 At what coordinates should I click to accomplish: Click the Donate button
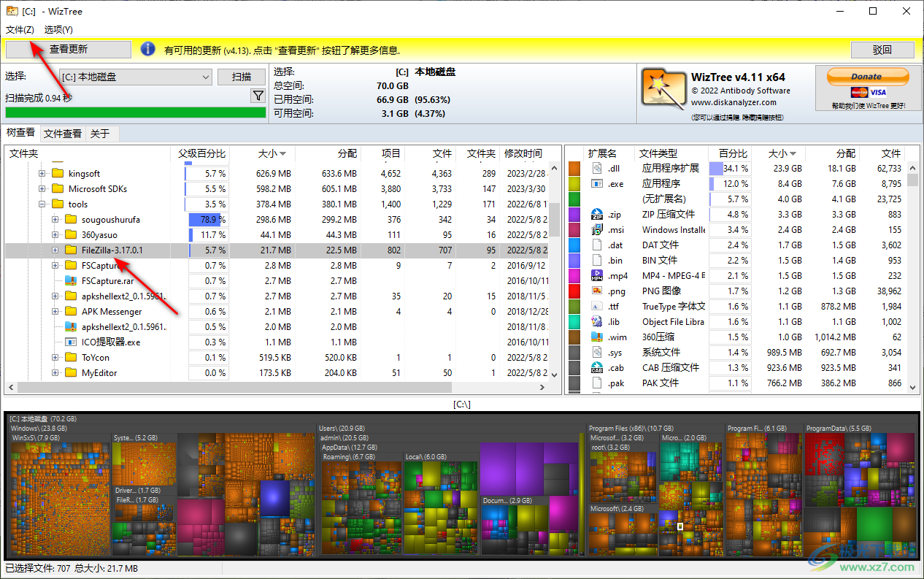pyautogui.click(x=867, y=76)
